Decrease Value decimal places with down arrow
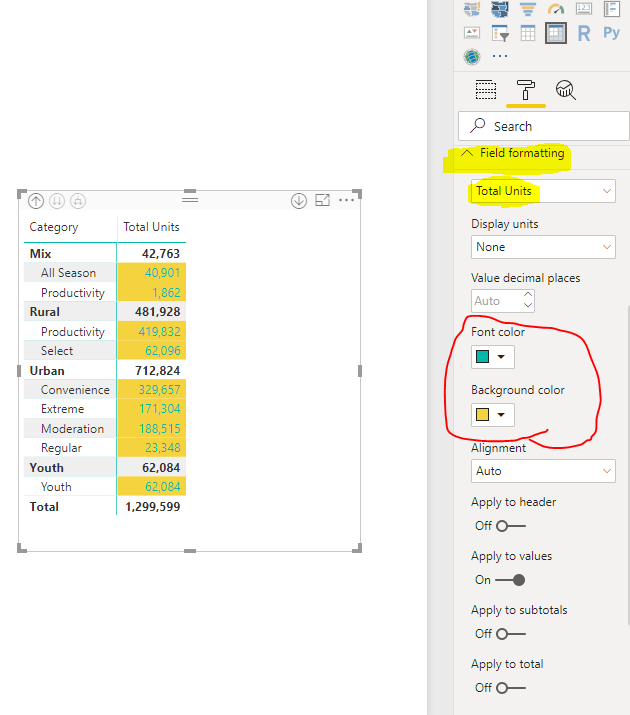The width and height of the screenshot is (630, 715). tap(528, 306)
